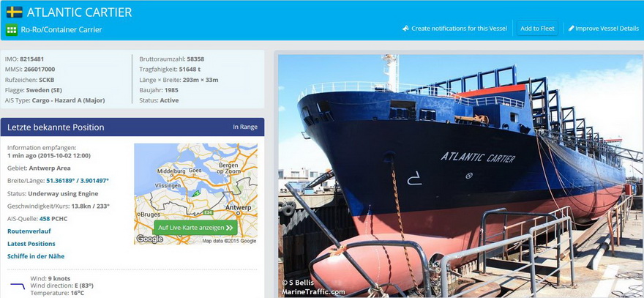Screen dimensions: 644x298
Task: Open the Latest Positions link
Action: click(31, 244)
